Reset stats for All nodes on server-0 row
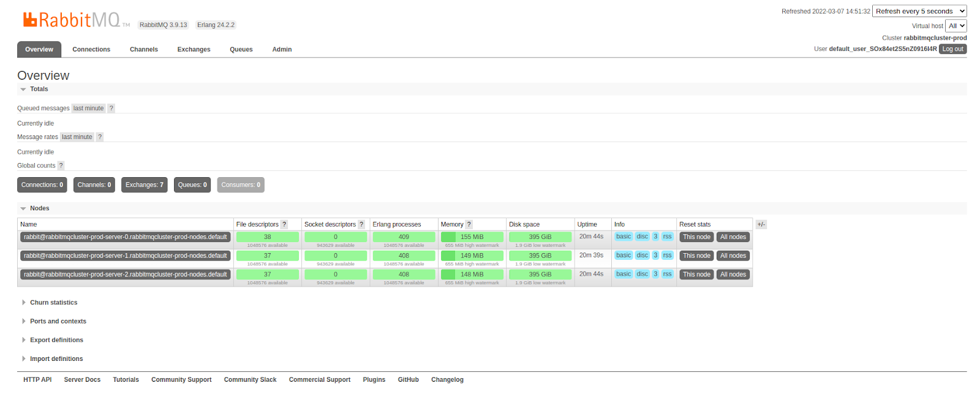 point(733,237)
